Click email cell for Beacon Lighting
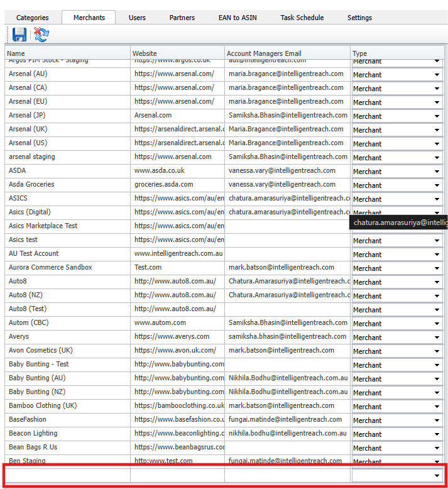The height and width of the screenshot is (489, 448). pos(287,434)
